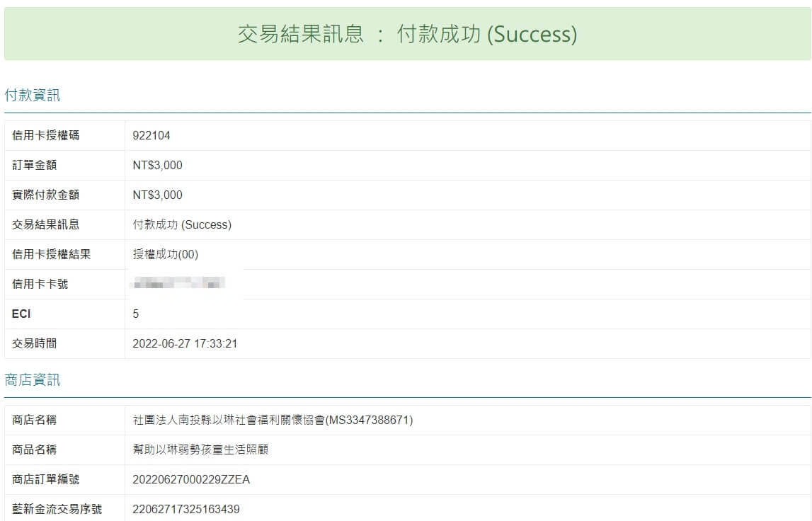
Task: Click the 付款資訊 section heading
Action: coord(33,96)
